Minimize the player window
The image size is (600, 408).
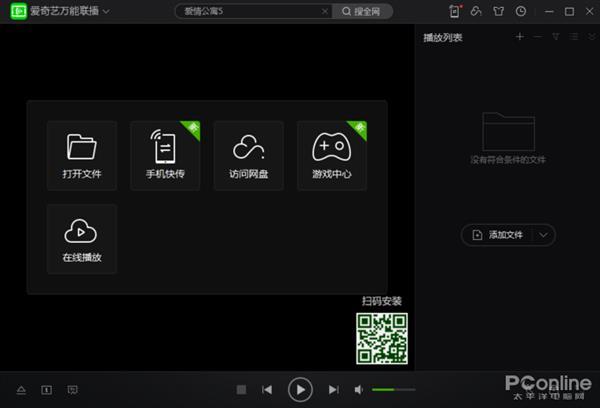click(549, 11)
